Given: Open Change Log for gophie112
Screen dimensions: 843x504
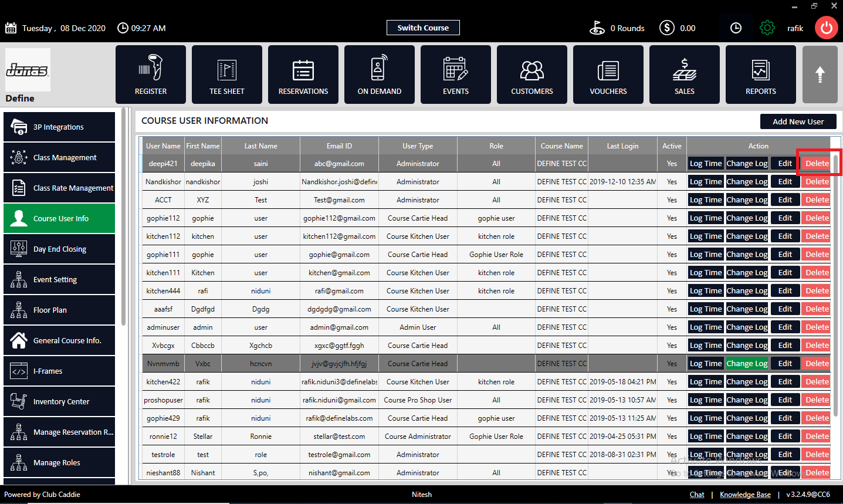Looking at the screenshot, I should [747, 218].
